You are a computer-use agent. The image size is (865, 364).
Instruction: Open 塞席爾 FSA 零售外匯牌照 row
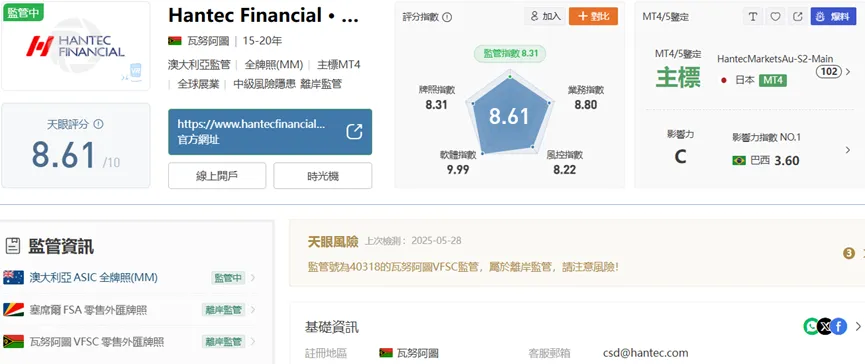tap(131, 310)
